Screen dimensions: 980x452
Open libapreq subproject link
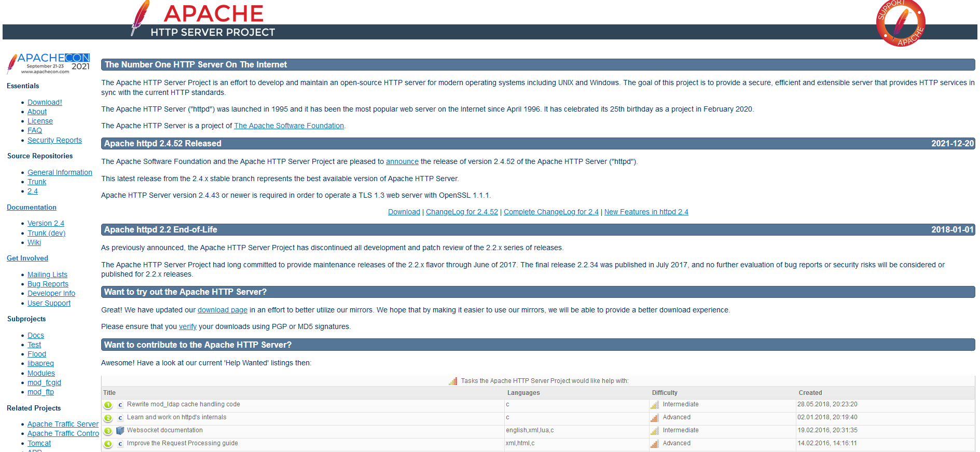click(x=40, y=363)
